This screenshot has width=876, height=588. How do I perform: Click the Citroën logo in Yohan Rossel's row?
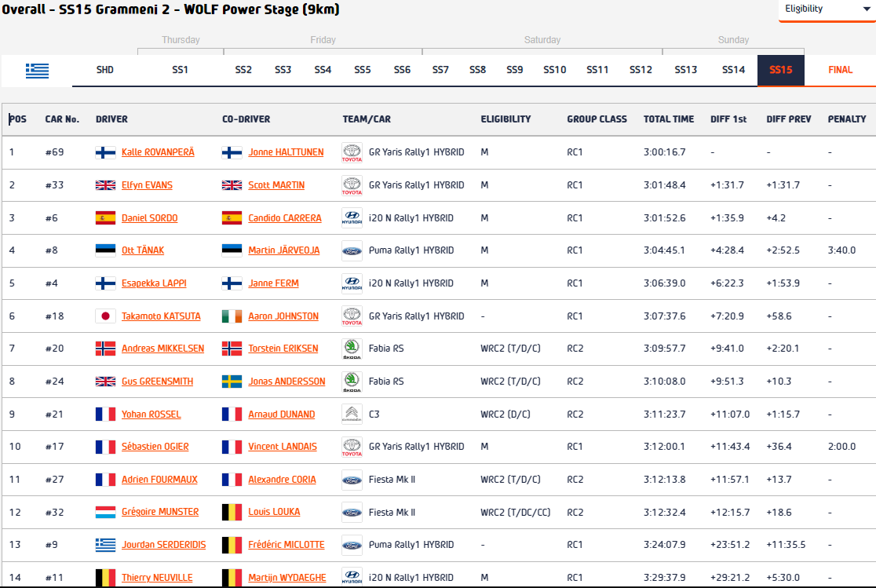[352, 415]
